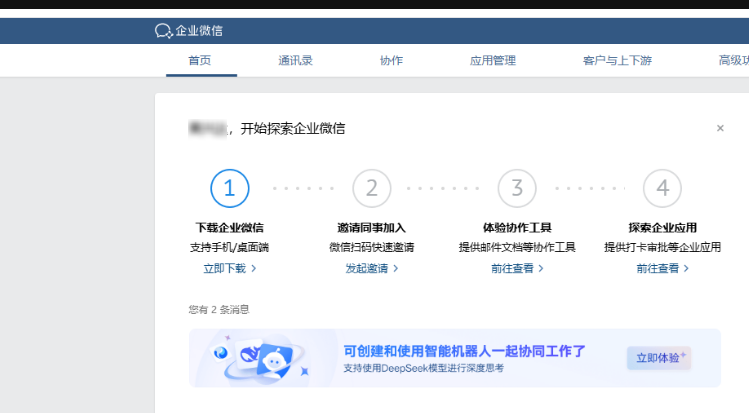Click the 发起邀请 link
The height and width of the screenshot is (413, 749).
pyautogui.click(x=372, y=268)
